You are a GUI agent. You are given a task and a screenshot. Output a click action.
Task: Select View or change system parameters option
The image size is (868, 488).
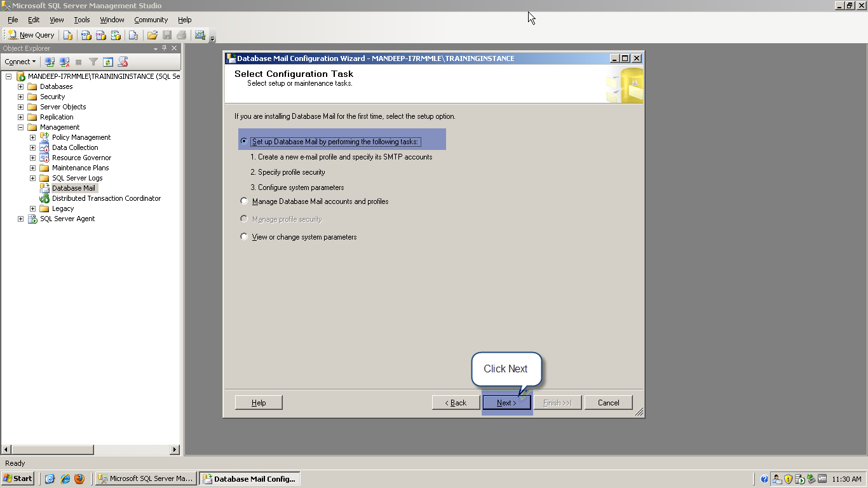click(x=244, y=236)
